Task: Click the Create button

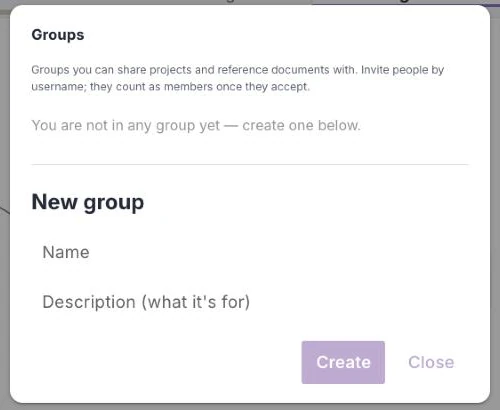Action: (343, 362)
